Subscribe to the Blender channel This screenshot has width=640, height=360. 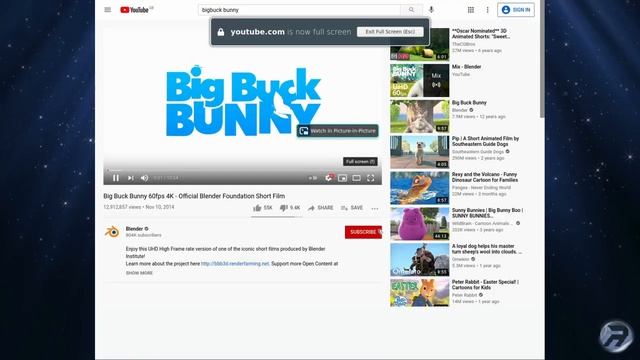[363, 232]
